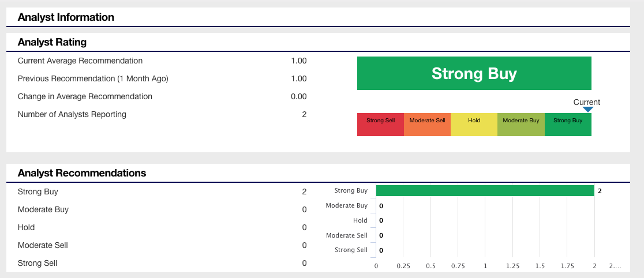Screen dimensions: 644x278
Task: Select the dark green Strong Buy segment
Action: pos(568,125)
